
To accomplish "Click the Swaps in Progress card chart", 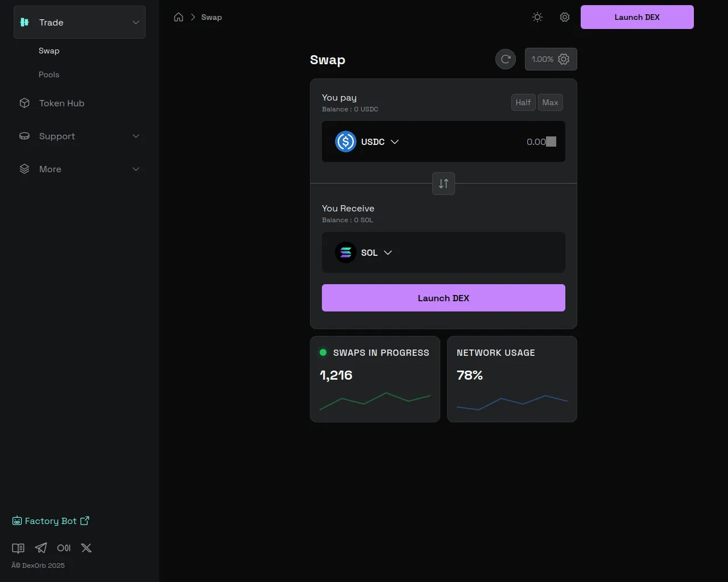I will click(375, 401).
